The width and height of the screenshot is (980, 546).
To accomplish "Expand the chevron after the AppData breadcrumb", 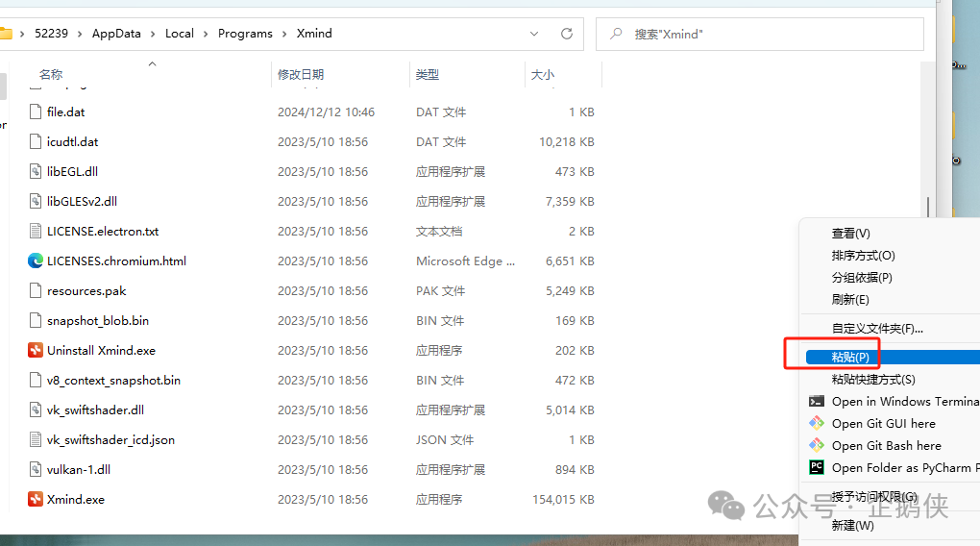I will click(x=154, y=34).
